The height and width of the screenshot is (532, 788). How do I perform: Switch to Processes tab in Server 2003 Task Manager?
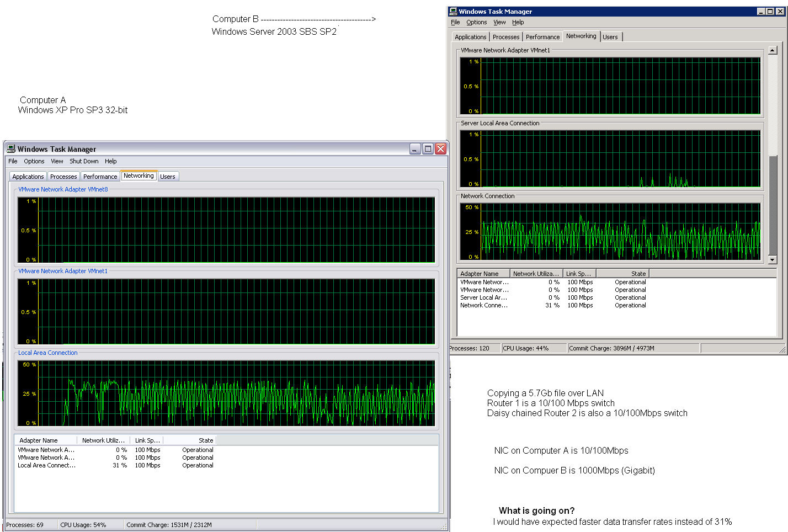506,37
